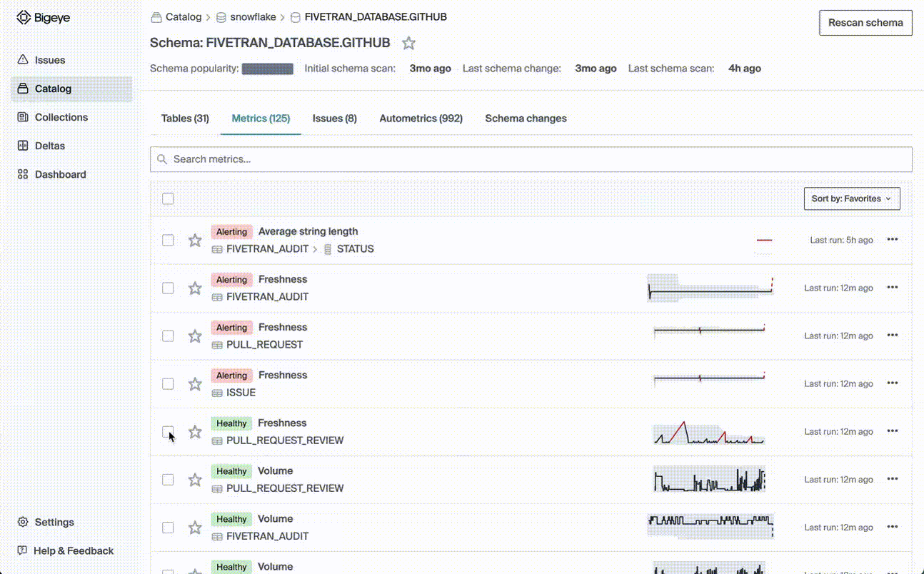924x574 pixels.
Task: Open the ISSUE table link
Action: tap(241, 393)
